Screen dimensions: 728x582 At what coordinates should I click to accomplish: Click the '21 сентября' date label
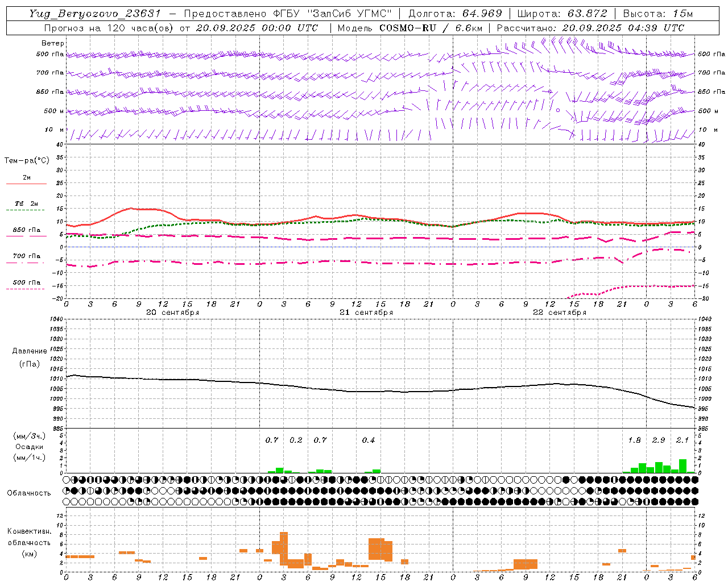(366, 313)
